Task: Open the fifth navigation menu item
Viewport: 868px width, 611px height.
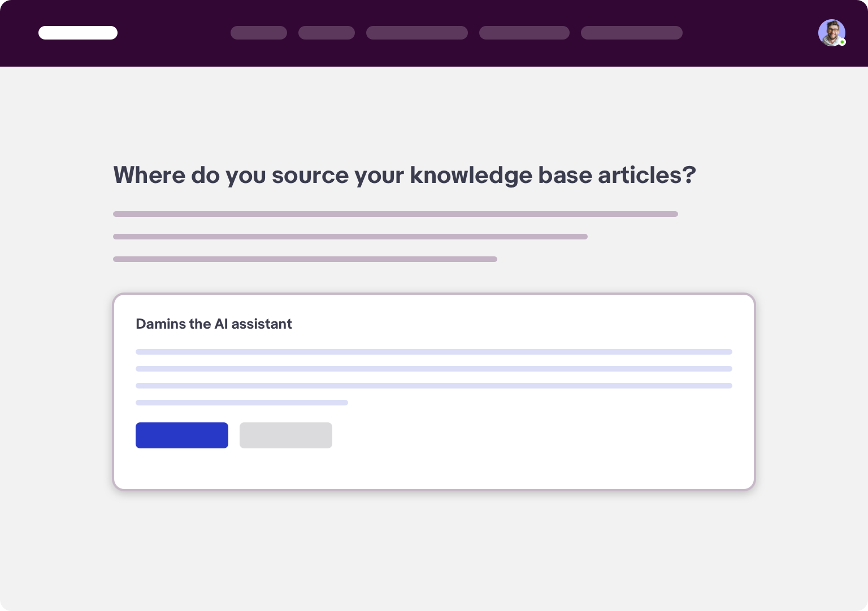Action: pos(632,33)
